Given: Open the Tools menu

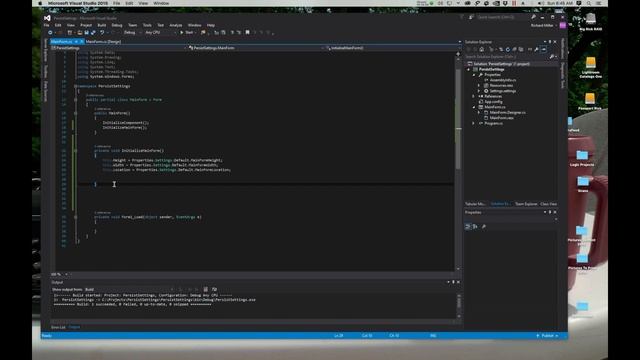Looking at the screenshot, I should pos(147,25).
